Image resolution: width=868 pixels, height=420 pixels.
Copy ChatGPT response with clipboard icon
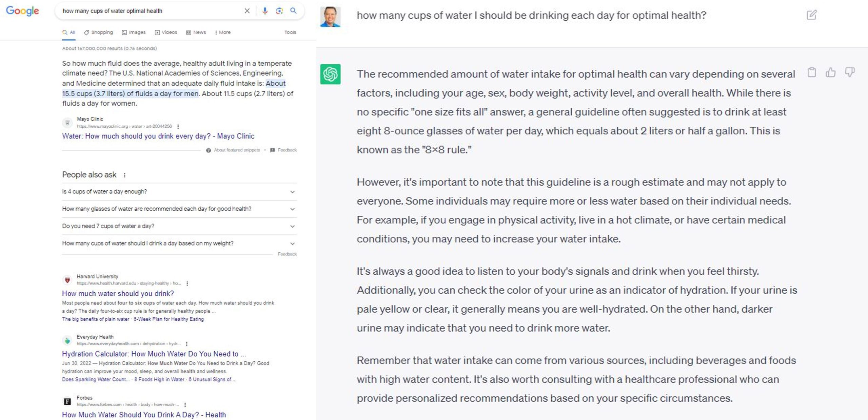812,72
